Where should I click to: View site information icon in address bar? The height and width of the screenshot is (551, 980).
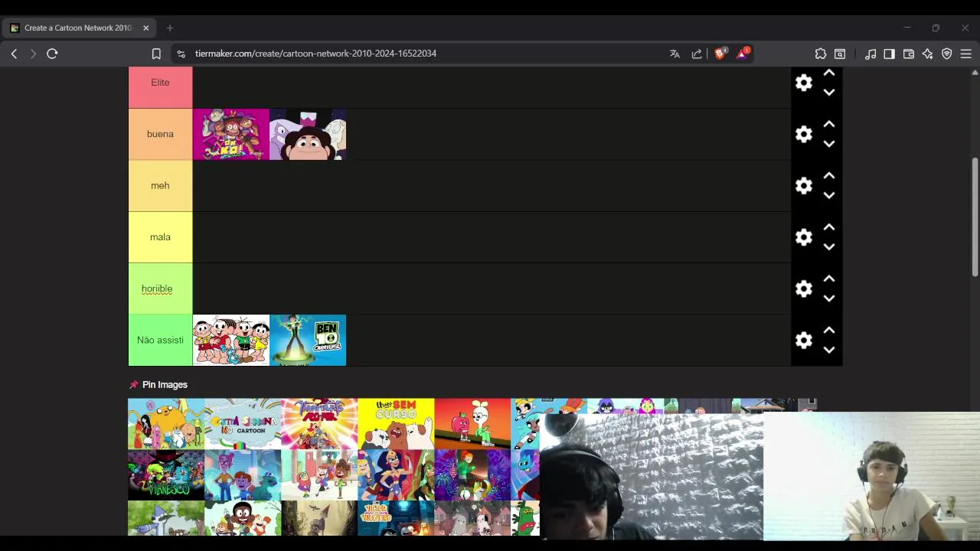(x=181, y=54)
